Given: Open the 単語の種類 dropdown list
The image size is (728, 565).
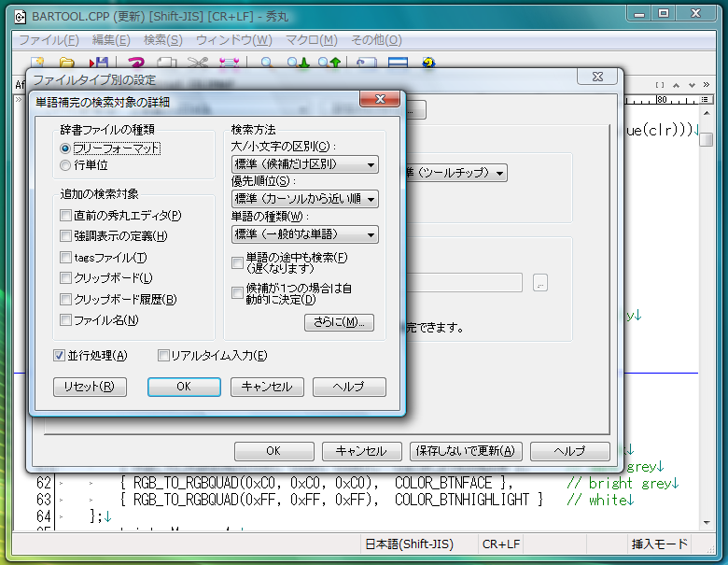Looking at the screenshot, I should coord(304,233).
